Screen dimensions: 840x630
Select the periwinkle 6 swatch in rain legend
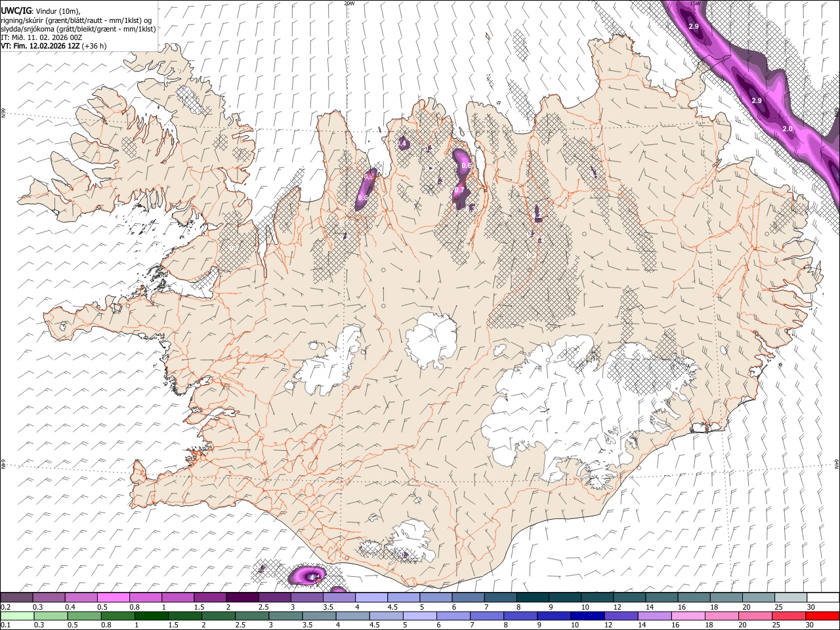(x=453, y=616)
